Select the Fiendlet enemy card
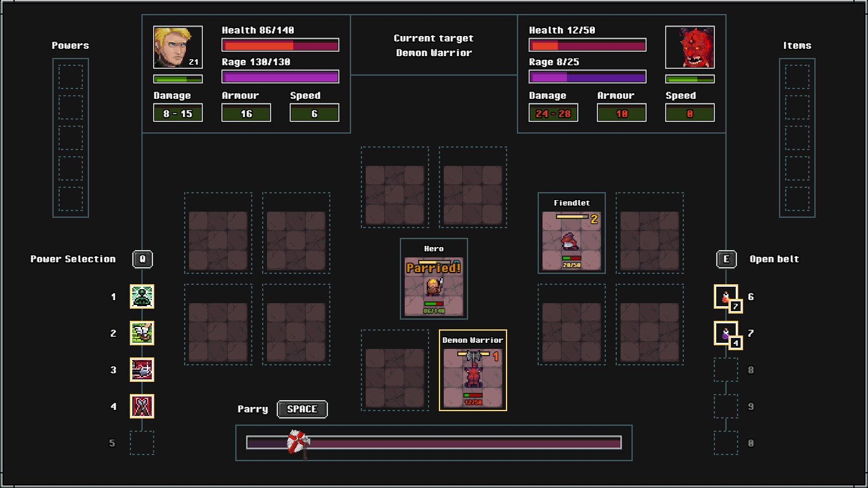Screen dimensions: 868x488 coord(571,232)
